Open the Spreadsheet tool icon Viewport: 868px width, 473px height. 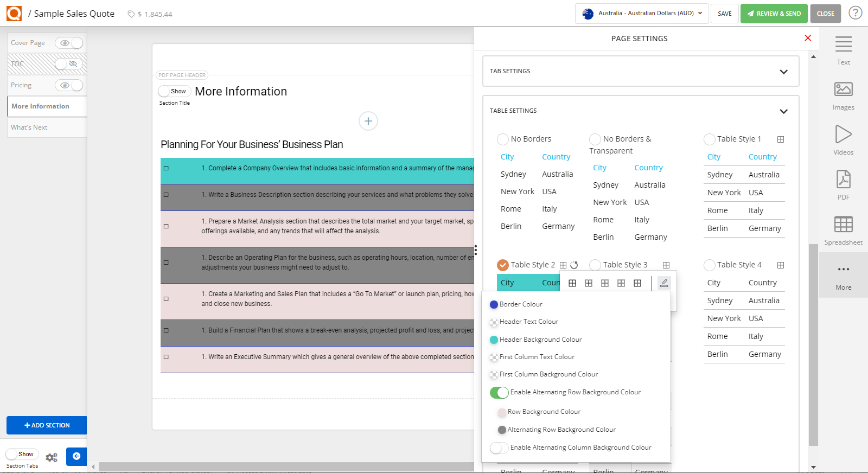(843, 225)
